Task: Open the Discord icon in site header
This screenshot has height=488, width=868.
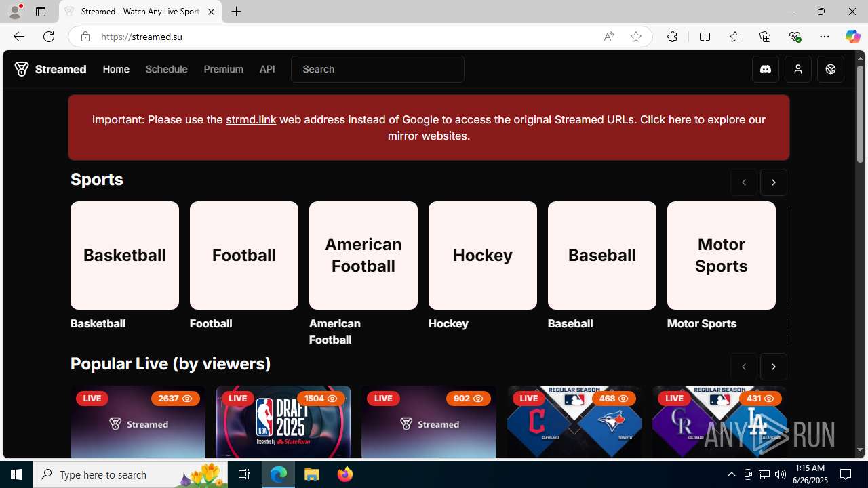Action: (766, 69)
